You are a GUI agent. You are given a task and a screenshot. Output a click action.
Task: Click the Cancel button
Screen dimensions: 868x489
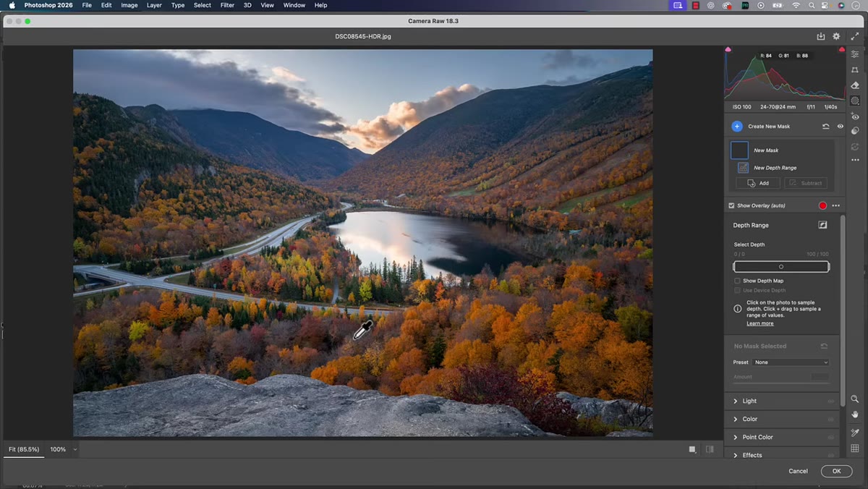pos(798,471)
